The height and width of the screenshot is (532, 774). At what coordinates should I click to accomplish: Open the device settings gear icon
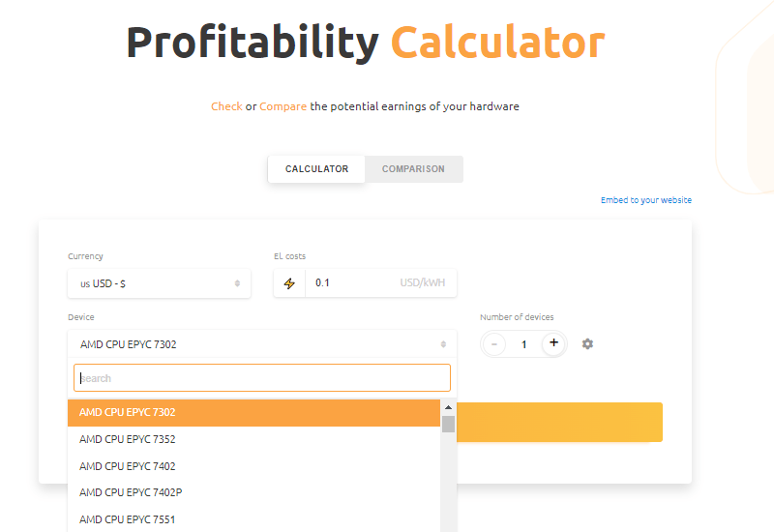click(587, 343)
